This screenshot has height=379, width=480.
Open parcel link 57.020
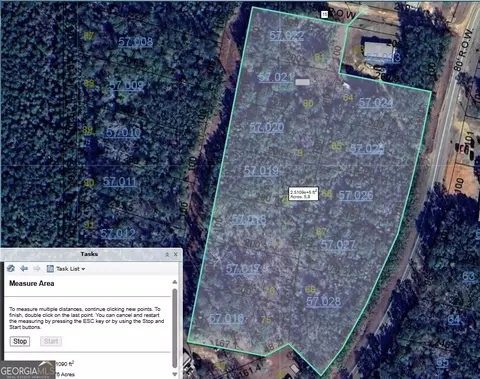coord(267,127)
